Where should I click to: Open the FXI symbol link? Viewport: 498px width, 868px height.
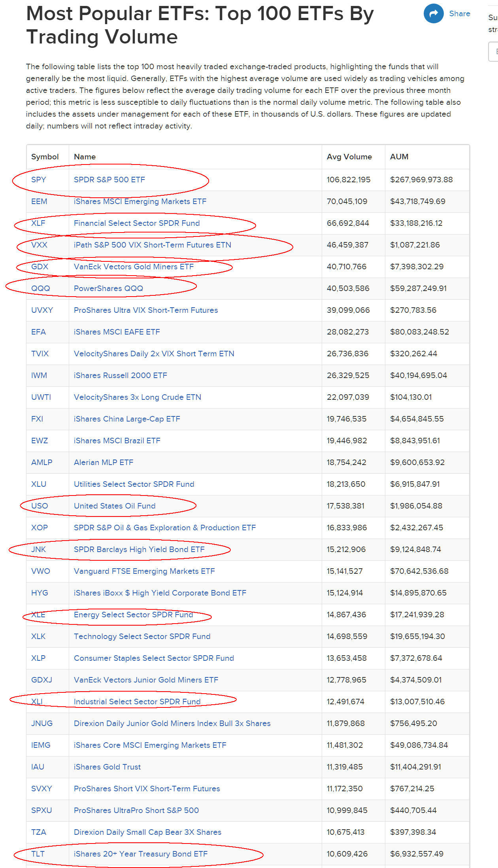click(x=37, y=419)
